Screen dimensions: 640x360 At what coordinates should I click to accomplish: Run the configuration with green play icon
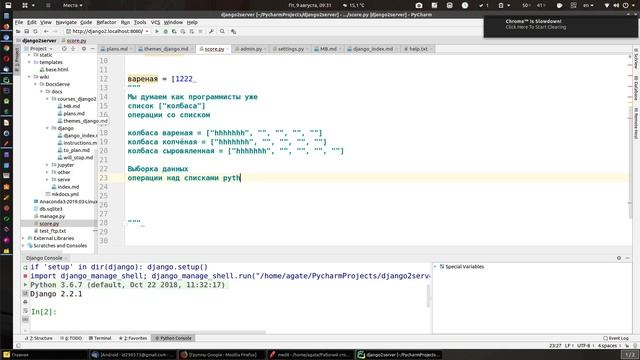click(157, 31)
